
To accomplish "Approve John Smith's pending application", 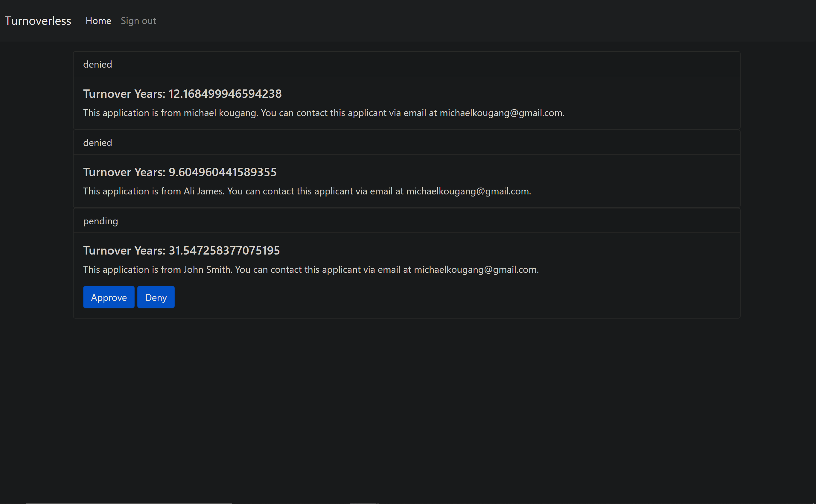I will 109,297.
